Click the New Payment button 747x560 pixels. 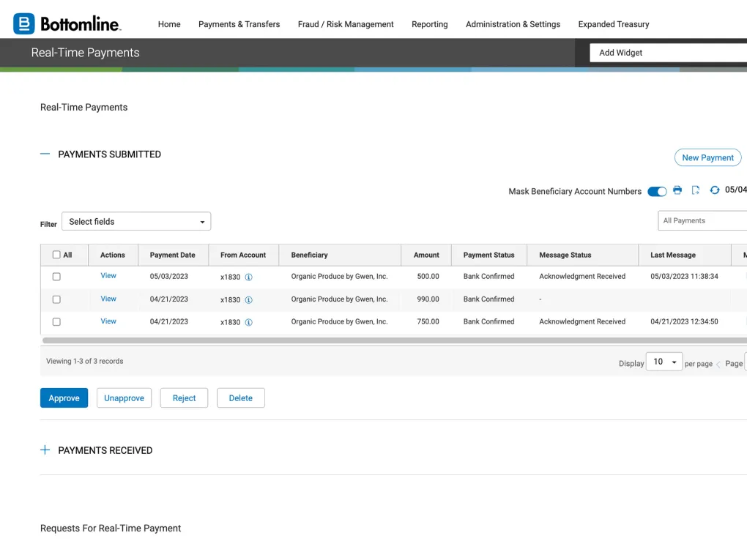point(707,157)
